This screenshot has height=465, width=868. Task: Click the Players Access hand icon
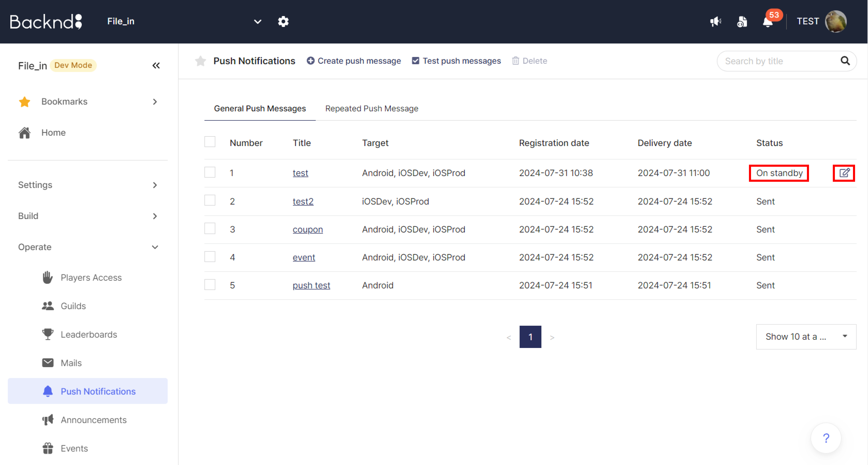(x=47, y=278)
